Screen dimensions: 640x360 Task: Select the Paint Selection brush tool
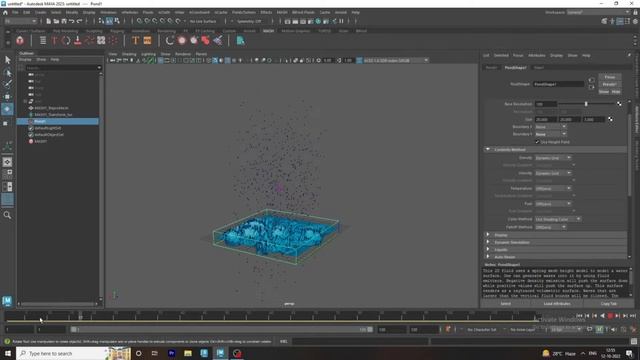(x=7, y=84)
